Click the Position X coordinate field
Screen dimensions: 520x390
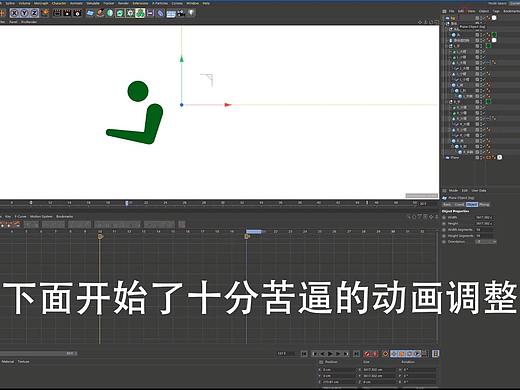point(339,370)
